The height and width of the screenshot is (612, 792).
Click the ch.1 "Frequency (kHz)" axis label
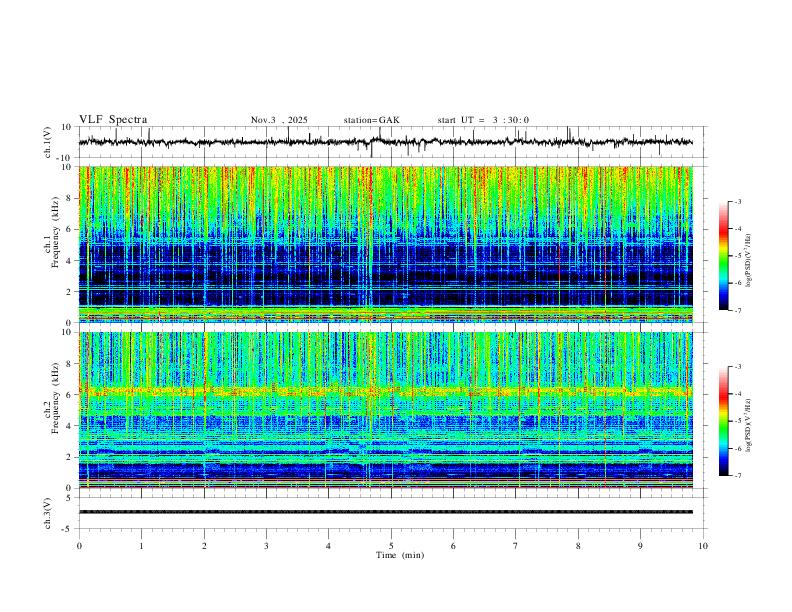(x=56, y=232)
